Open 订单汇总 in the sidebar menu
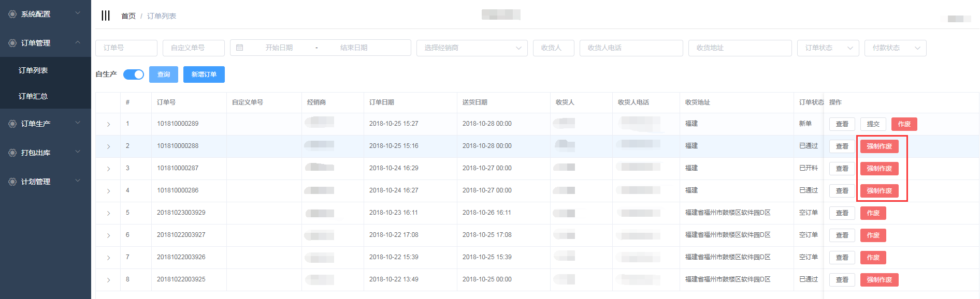Image resolution: width=980 pixels, height=299 pixels. tap(33, 96)
